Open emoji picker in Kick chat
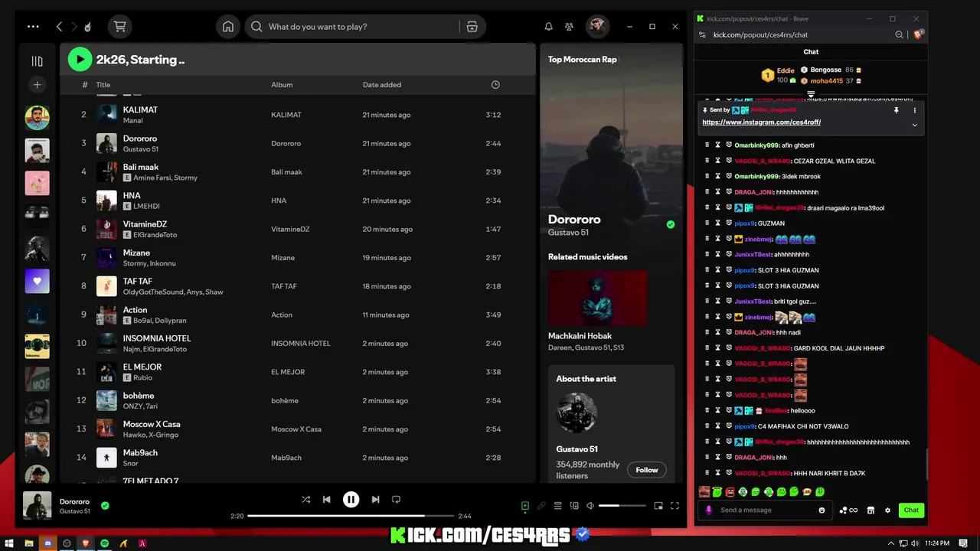Image resolution: width=980 pixels, height=551 pixels. [822, 510]
